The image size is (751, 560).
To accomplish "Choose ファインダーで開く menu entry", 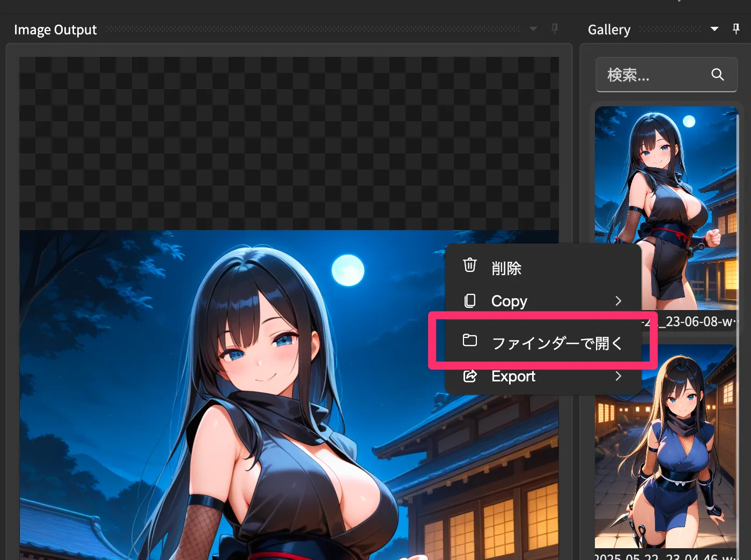I will (543, 342).
